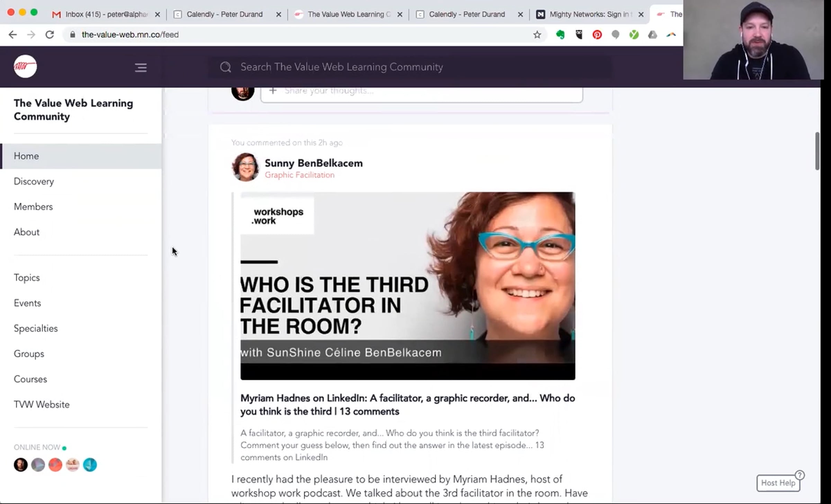Click the page's vertical scrollbar thumb
The width and height of the screenshot is (831, 504).
click(817, 151)
